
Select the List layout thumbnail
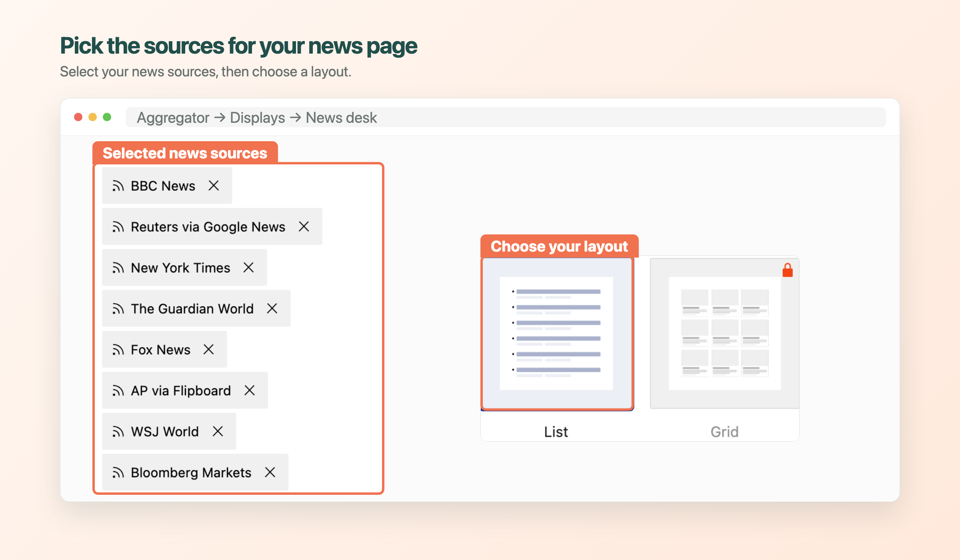(x=557, y=334)
